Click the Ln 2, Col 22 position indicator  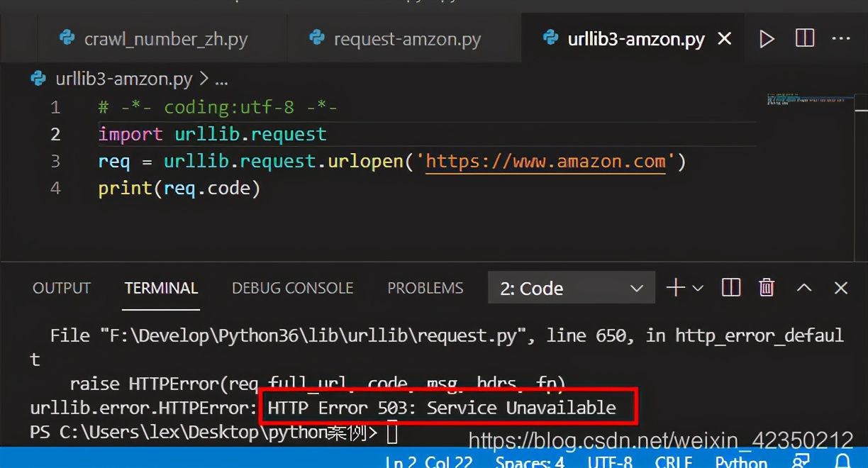(x=428, y=462)
